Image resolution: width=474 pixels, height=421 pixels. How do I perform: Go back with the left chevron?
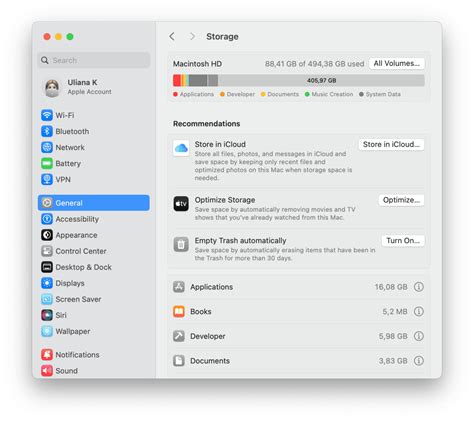click(172, 36)
